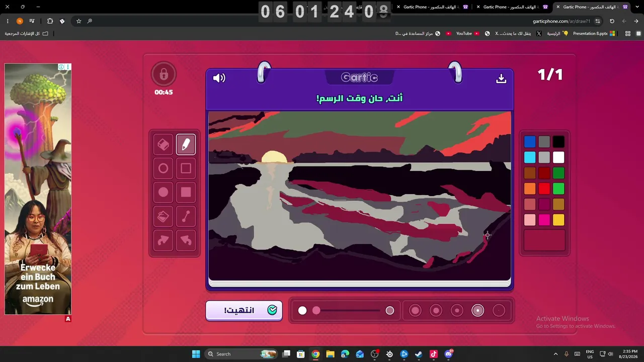Open Discord from the taskbar
Viewport: 644px width, 362px height.
[x=448, y=354]
